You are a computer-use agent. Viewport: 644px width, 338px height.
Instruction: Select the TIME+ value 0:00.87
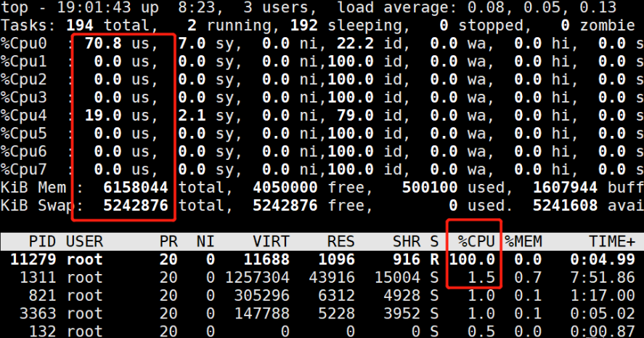[603, 331]
